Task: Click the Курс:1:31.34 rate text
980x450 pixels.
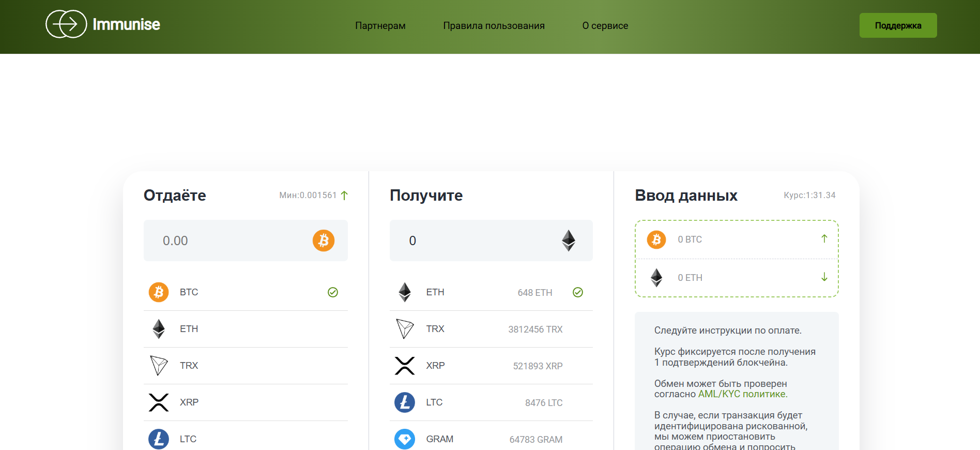Action: point(809,195)
